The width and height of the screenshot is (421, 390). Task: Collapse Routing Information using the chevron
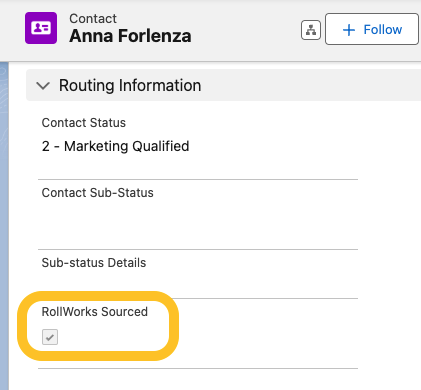coord(43,86)
